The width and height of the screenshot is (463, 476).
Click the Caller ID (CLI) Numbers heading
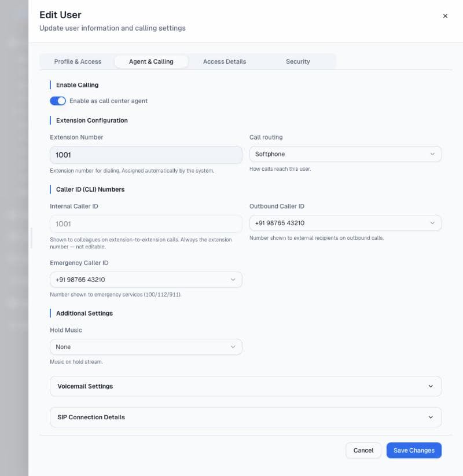(90, 189)
